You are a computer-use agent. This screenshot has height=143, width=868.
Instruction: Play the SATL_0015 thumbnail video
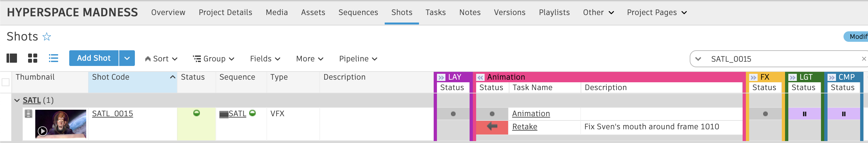42,131
